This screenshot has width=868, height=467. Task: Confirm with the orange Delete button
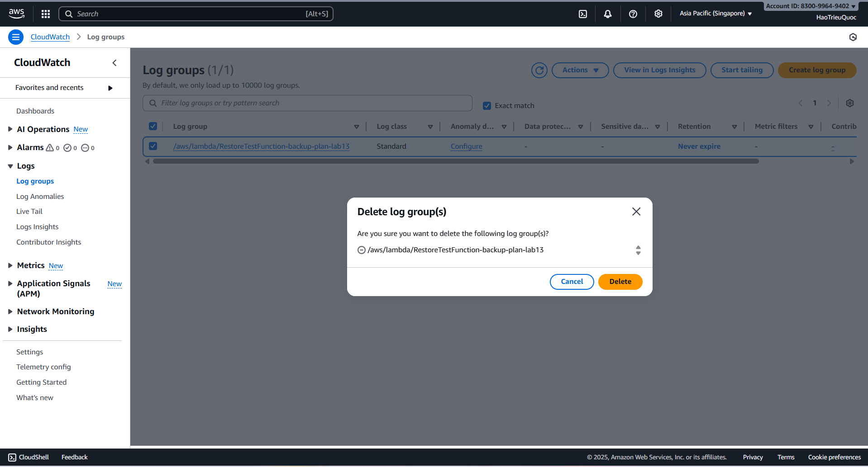click(620, 282)
